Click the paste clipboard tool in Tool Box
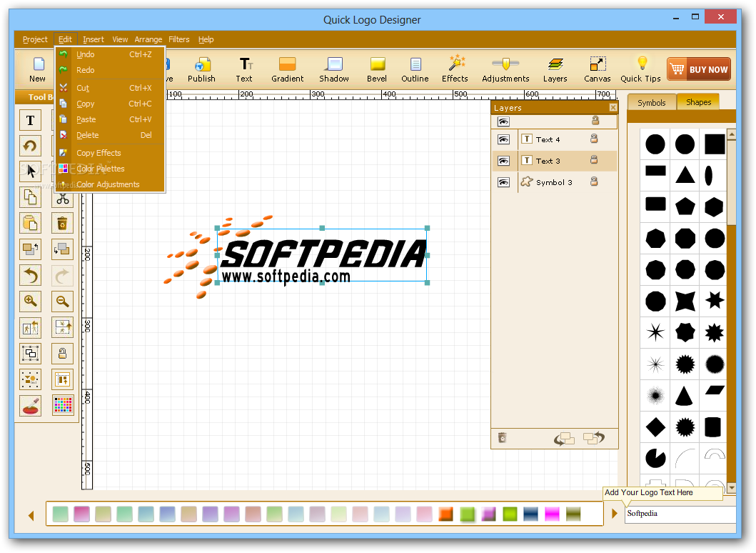This screenshot has width=756, height=553. click(31, 224)
